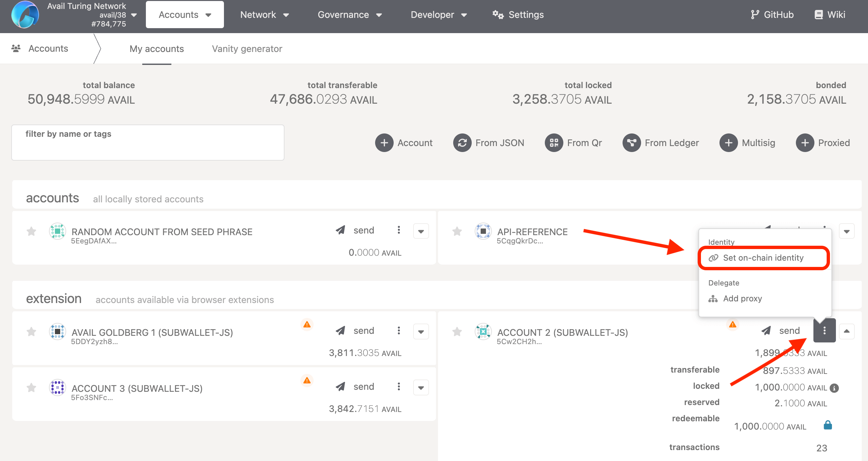Click the add Proxied plus icon

[x=804, y=143]
